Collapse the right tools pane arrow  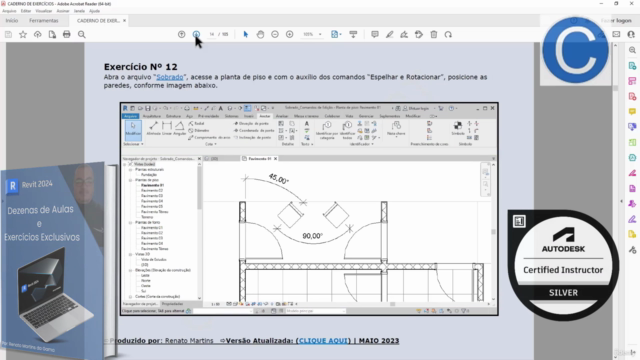(622, 201)
